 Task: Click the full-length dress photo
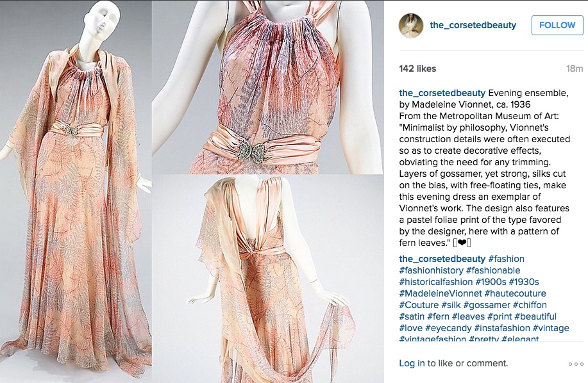pyautogui.click(x=76, y=191)
